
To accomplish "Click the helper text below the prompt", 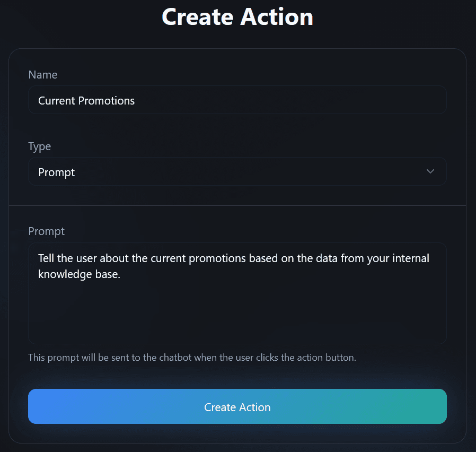I will pyautogui.click(x=192, y=358).
